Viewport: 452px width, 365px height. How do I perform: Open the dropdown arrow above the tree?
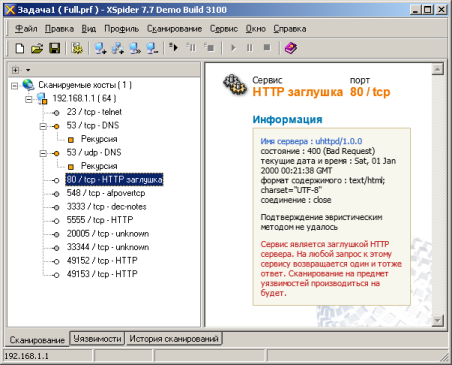[28, 70]
